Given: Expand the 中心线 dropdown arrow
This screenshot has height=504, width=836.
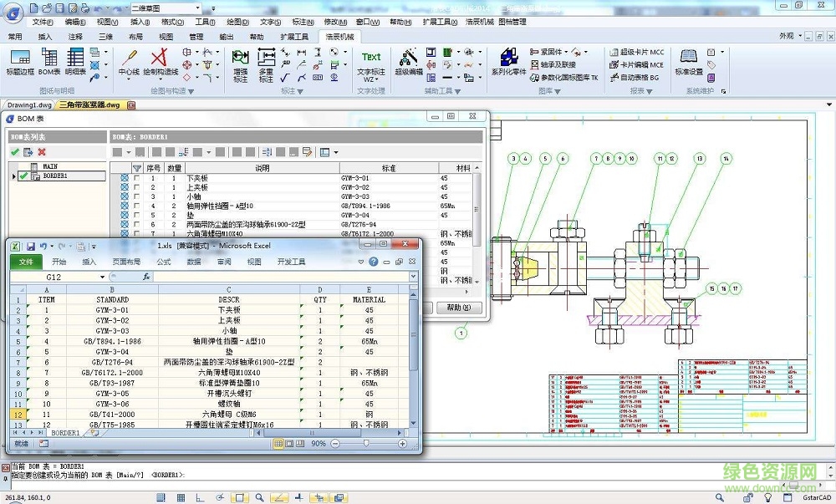Looking at the screenshot, I should click(129, 82).
